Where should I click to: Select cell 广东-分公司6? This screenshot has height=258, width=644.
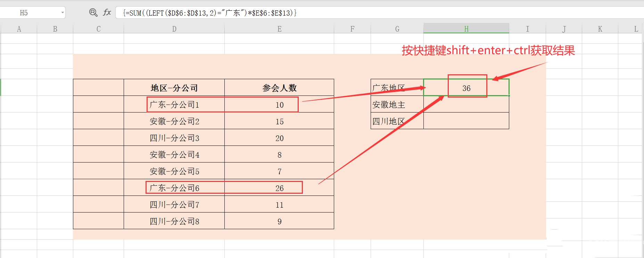tap(174, 188)
